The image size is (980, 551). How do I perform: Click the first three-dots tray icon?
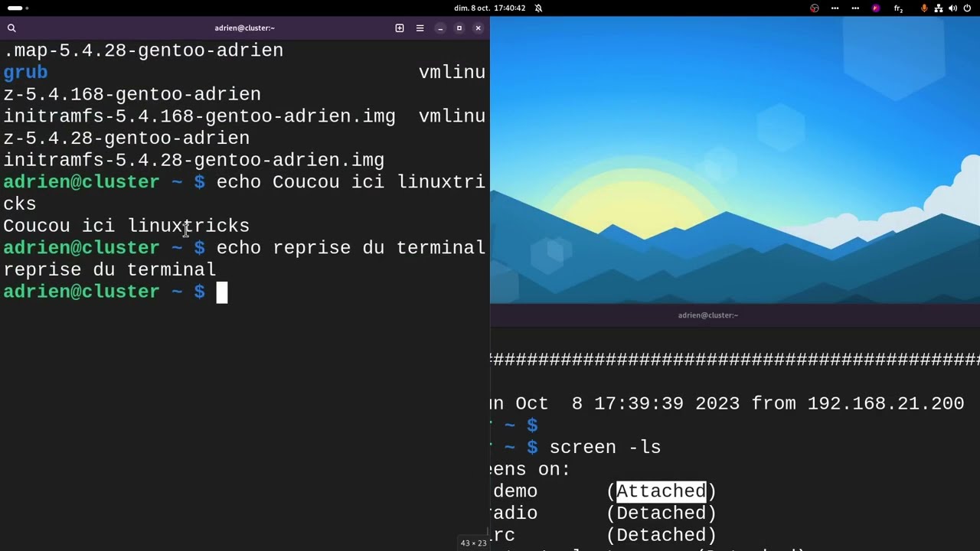[x=835, y=8]
